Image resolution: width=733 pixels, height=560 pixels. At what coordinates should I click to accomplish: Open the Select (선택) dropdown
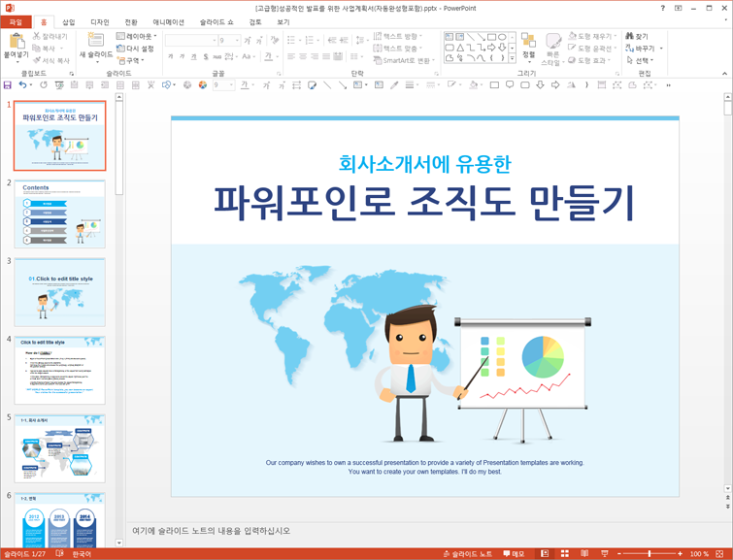tap(640, 60)
